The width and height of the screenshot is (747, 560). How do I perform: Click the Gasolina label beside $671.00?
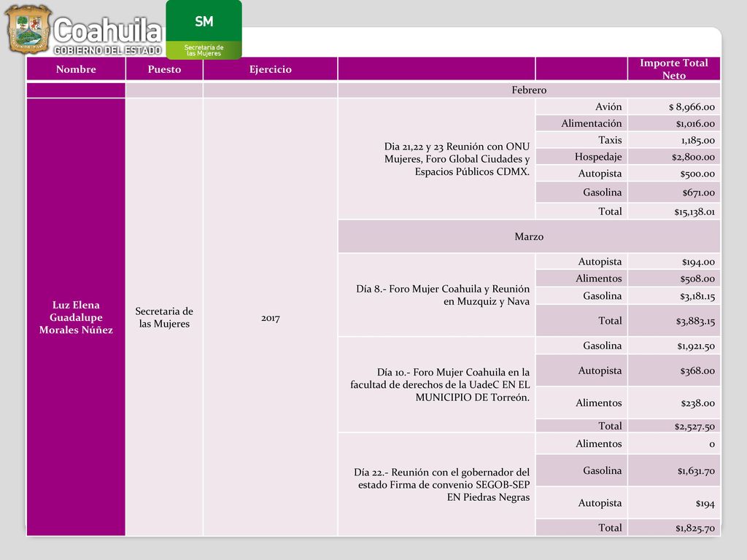[x=602, y=192]
